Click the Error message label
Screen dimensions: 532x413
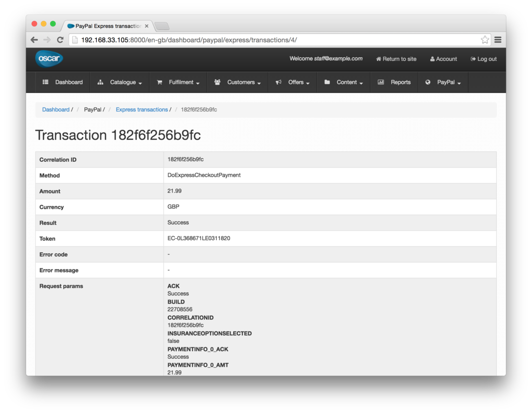tap(59, 270)
